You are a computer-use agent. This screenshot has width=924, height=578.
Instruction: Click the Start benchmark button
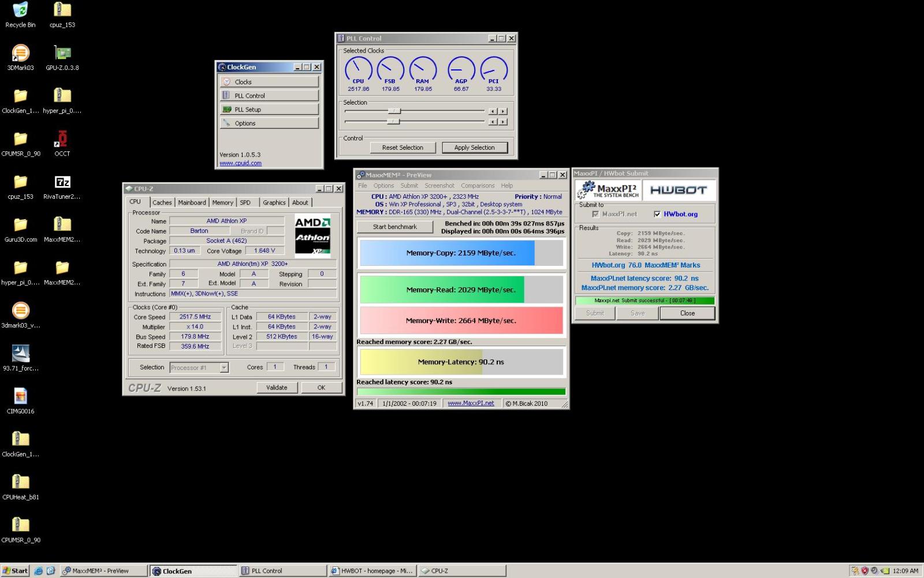click(x=395, y=227)
